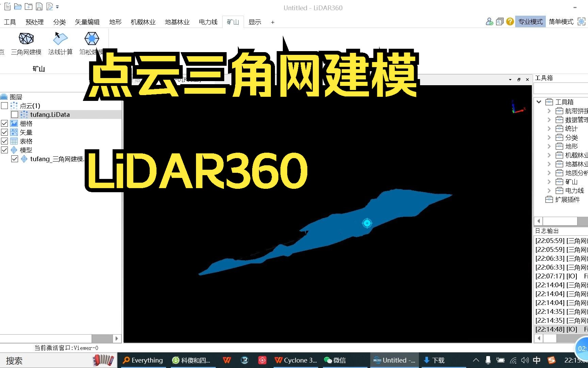The image size is (588, 368).
Task: Open the user account icon
Action: pos(489,22)
